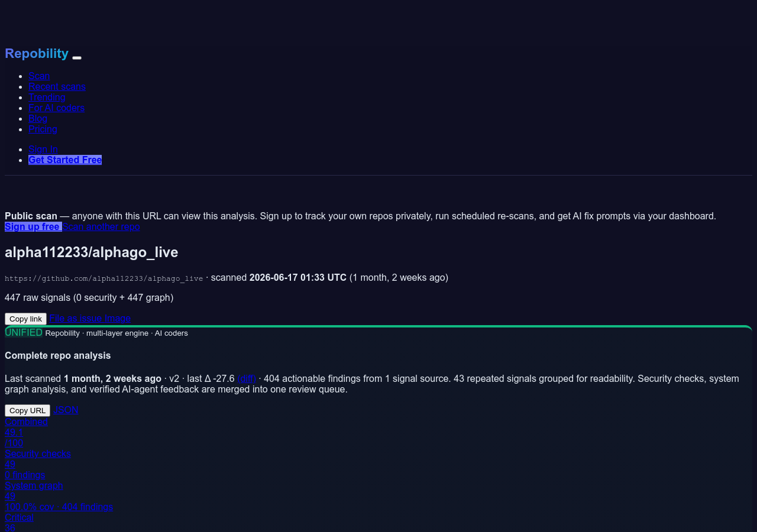The image size is (757, 532).
Task: Select Scan another repo link
Action: 101,226
